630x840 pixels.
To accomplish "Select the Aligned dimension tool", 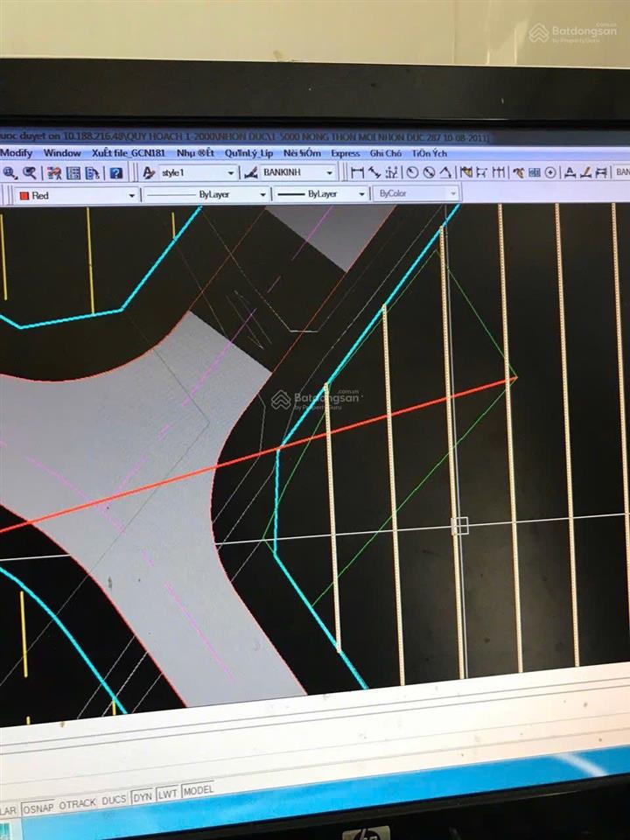I will (x=374, y=172).
